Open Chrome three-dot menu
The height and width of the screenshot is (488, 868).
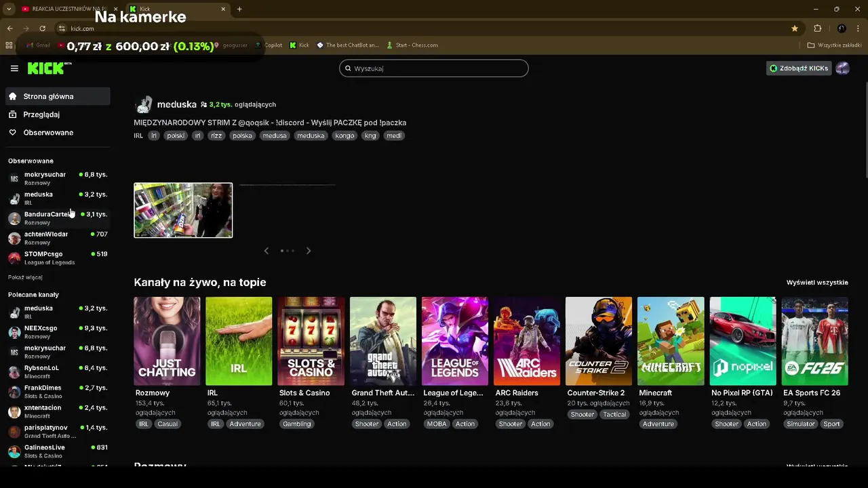pos(859,28)
